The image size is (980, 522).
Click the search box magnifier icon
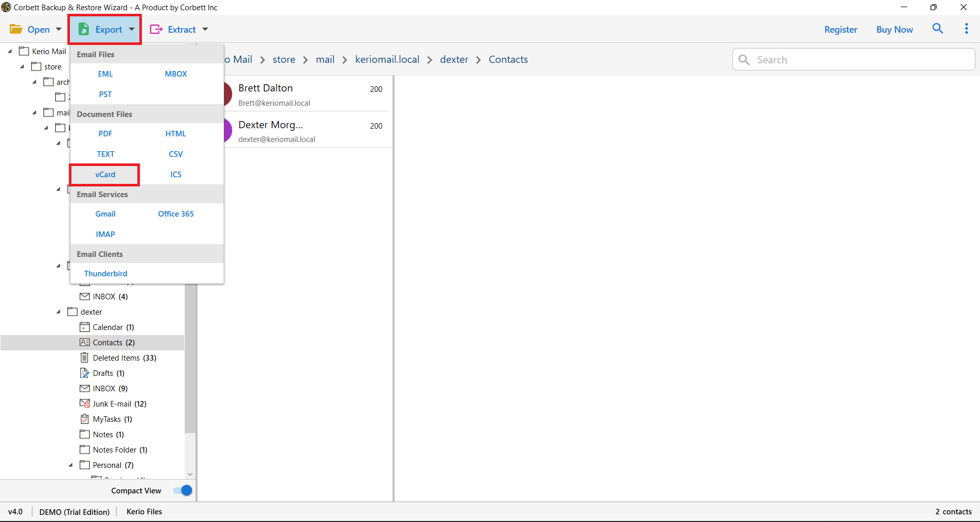744,60
